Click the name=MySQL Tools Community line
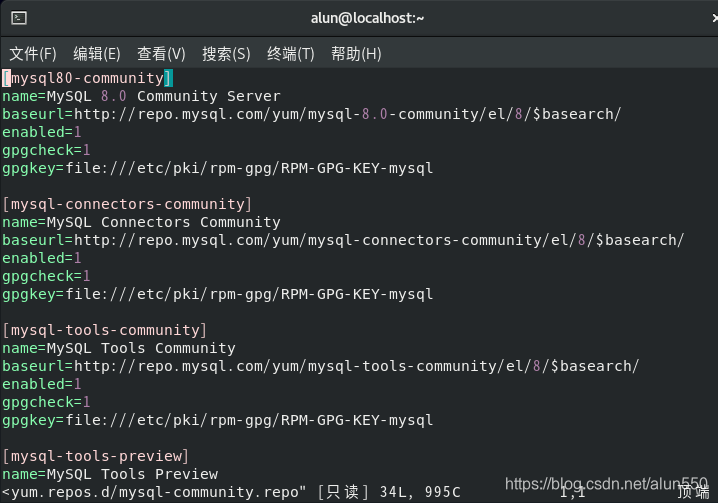Viewport: 718px width, 503px height. point(119,348)
